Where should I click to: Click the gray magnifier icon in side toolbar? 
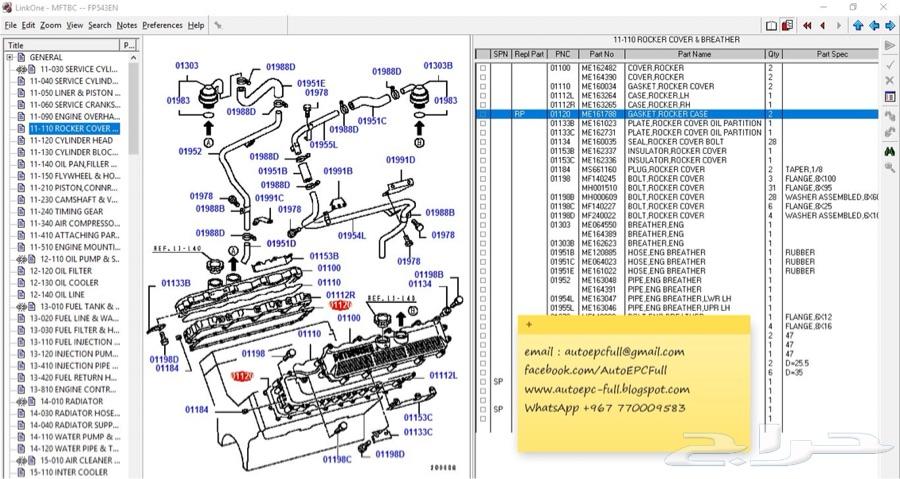coord(890,168)
